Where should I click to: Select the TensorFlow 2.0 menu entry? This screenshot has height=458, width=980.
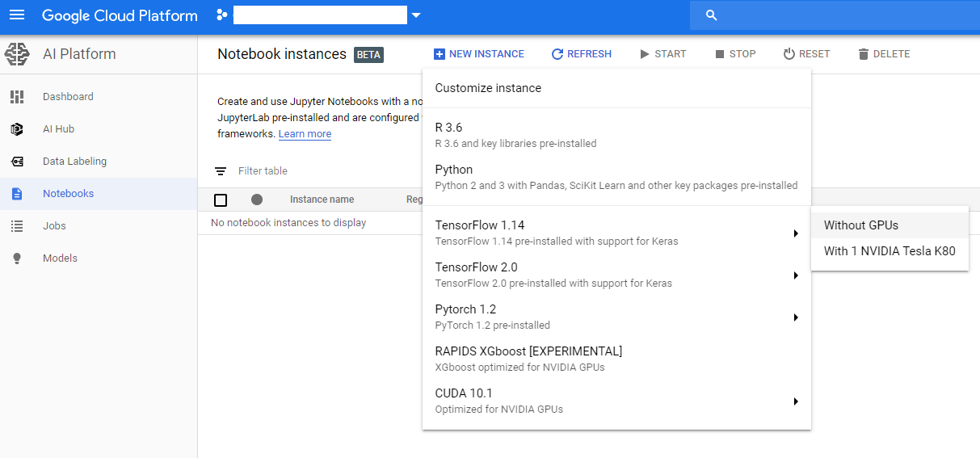(x=616, y=275)
